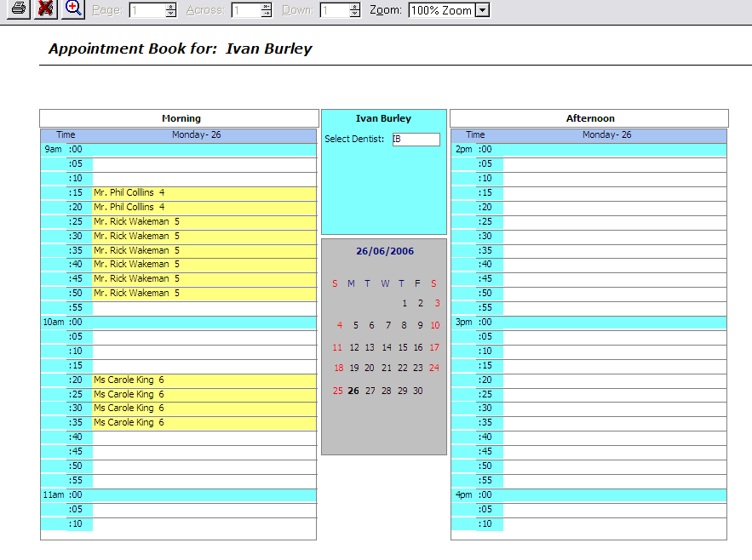The width and height of the screenshot is (752, 560).
Task: Click the Ivan Burley panel header
Action: pyautogui.click(x=383, y=118)
